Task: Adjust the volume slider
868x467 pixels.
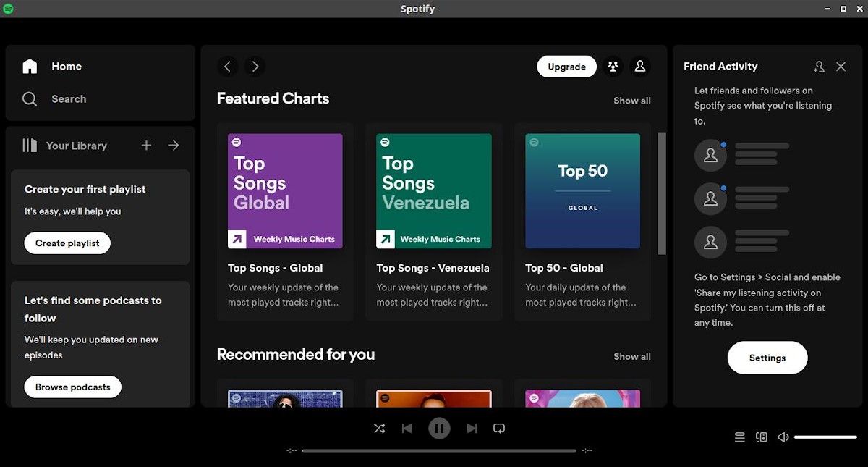Action: click(825, 437)
